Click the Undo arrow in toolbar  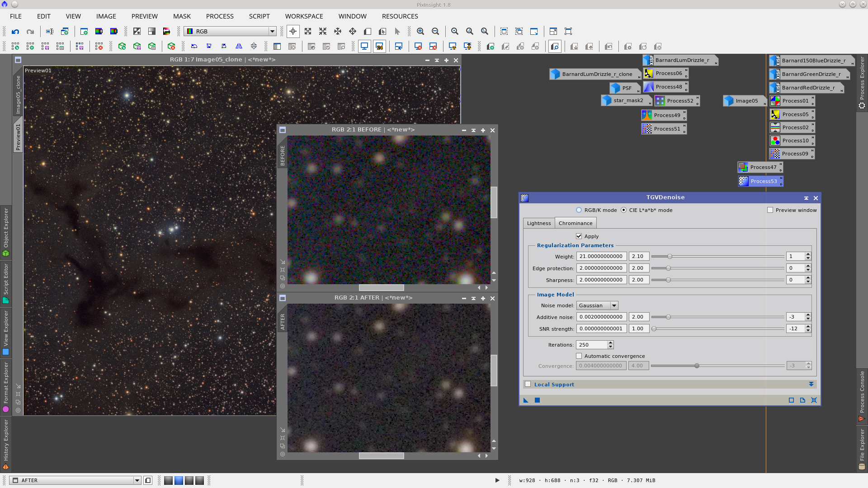coord(15,32)
